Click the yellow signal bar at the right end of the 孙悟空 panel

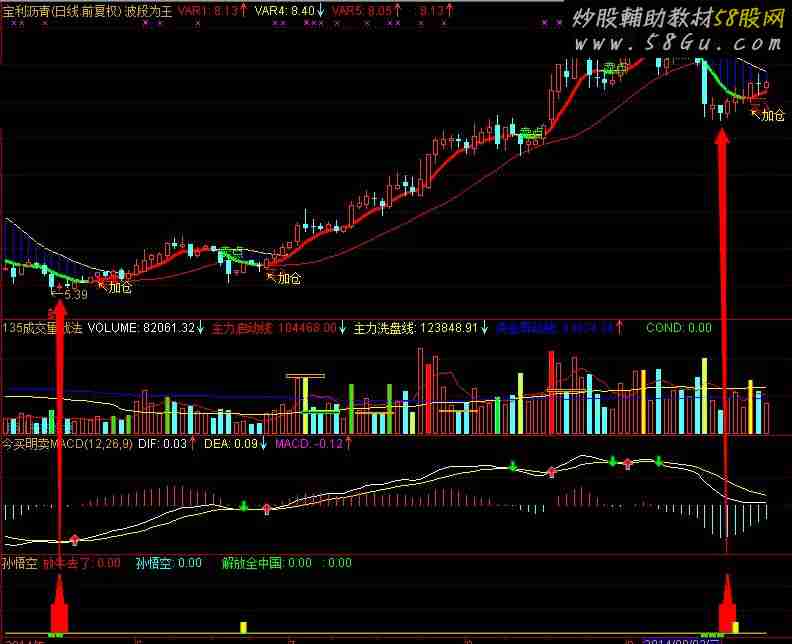tap(735, 627)
